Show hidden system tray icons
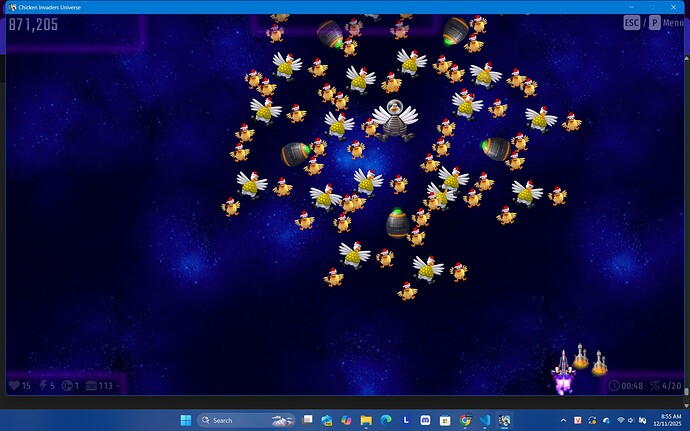 click(563, 420)
